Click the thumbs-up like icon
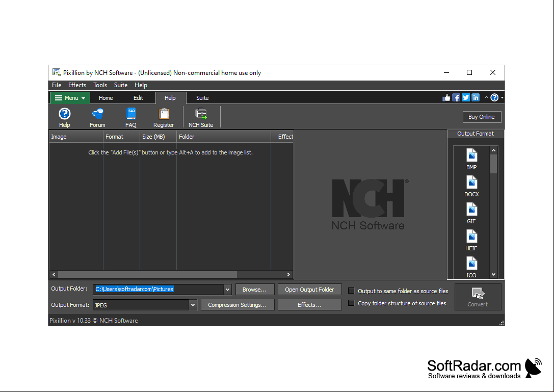Viewport: 554px width, 392px height. click(446, 97)
